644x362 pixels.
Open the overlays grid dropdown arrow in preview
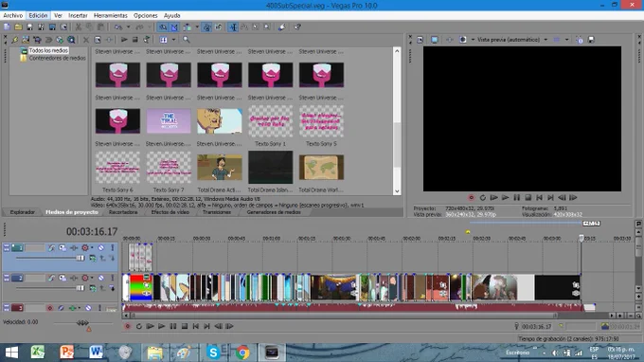pyautogui.click(x=566, y=40)
